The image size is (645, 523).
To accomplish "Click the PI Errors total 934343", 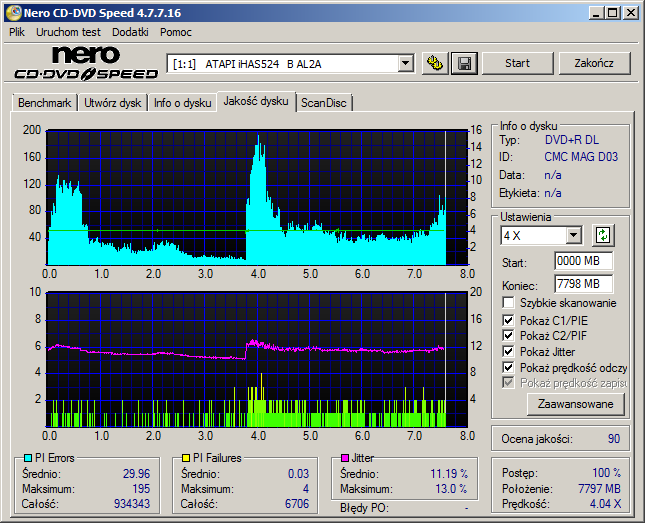I will click(132, 504).
